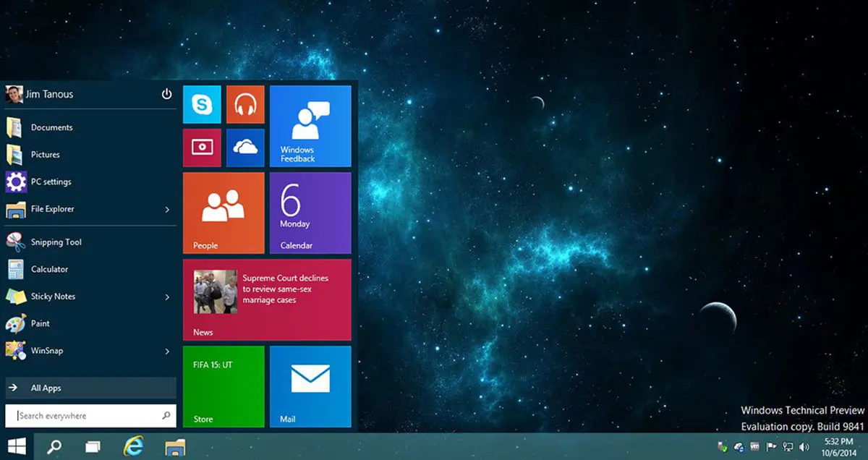The image size is (868, 460).
Task: Open the Mail tile
Action: [310, 386]
